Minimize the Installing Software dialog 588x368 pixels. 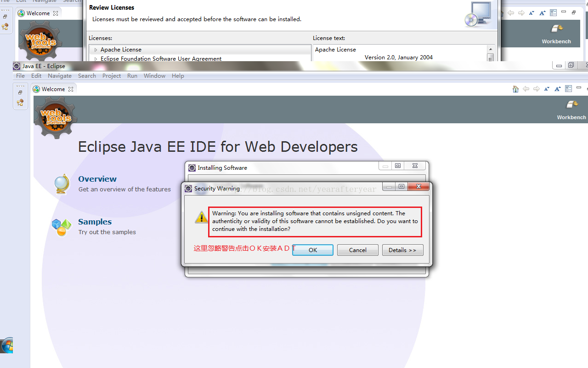click(x=385, y=167)
